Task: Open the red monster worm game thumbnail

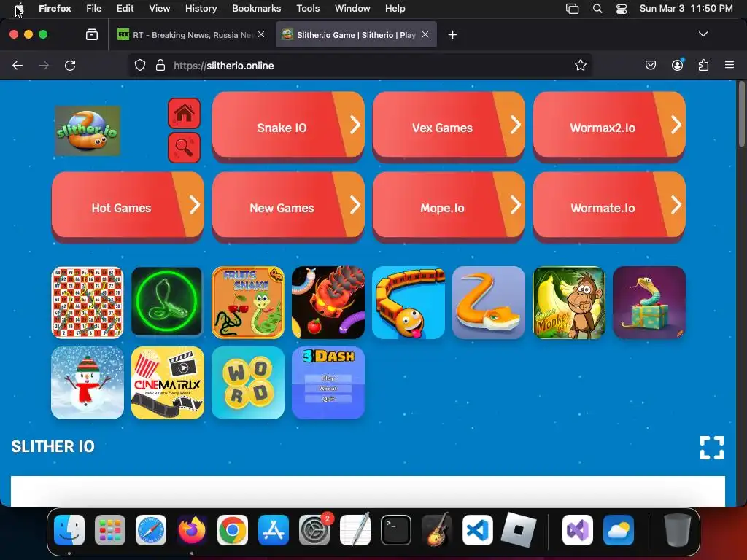Action: [328, 303]
